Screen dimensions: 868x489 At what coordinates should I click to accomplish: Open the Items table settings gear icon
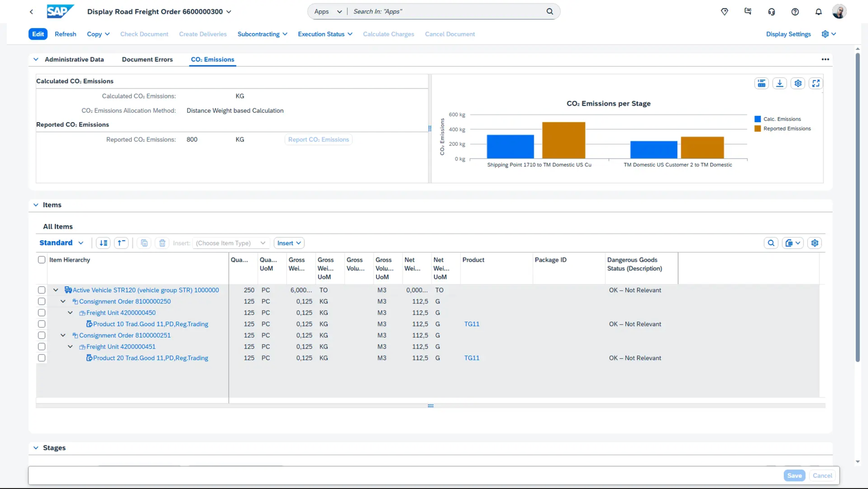tap(814, 243)
